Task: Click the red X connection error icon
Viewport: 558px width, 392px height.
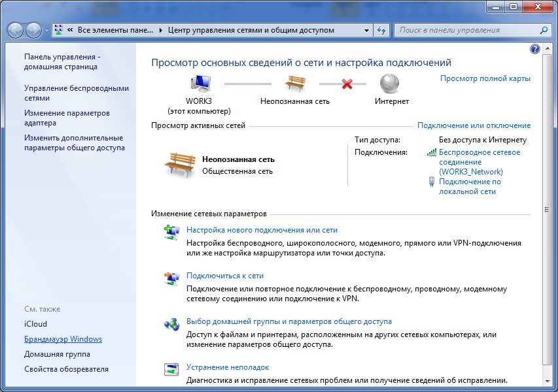Action: (347, 84)
